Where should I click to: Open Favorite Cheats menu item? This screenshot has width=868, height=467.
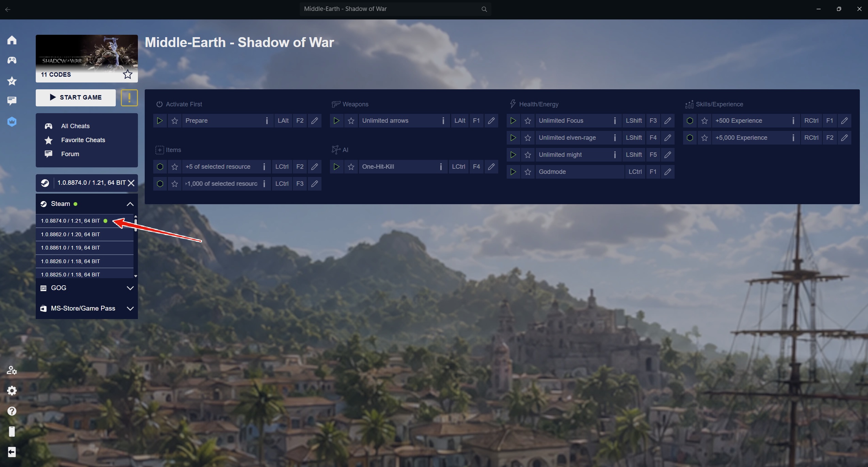point(83,140)
